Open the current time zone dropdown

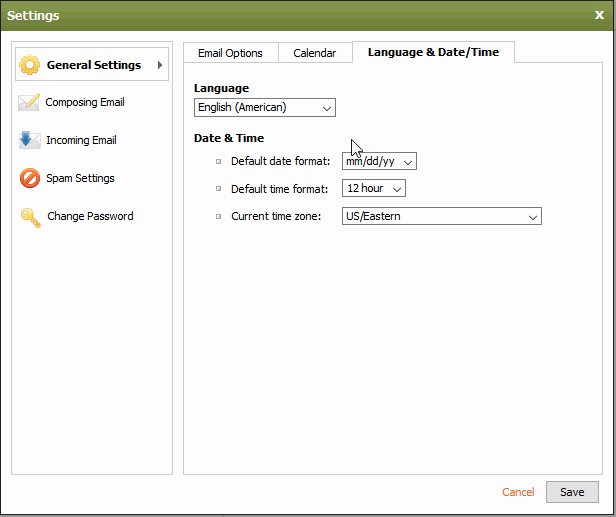(442, 216)
